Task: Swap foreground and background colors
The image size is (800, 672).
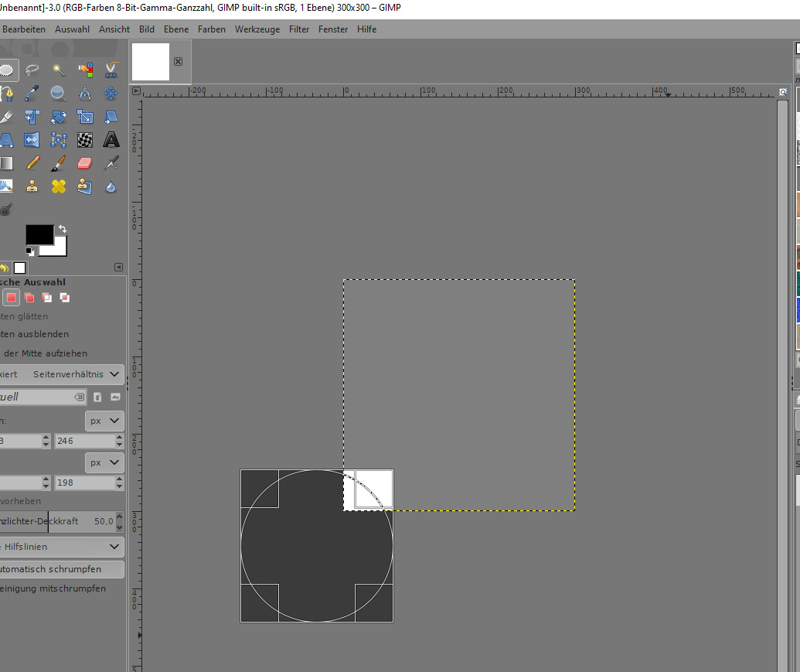Action: 62,229
